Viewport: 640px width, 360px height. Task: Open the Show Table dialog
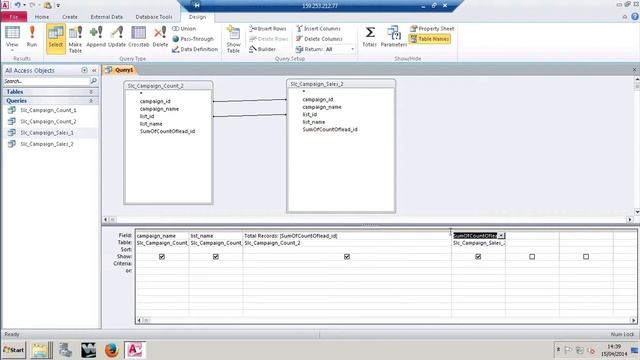pos(233,39)
